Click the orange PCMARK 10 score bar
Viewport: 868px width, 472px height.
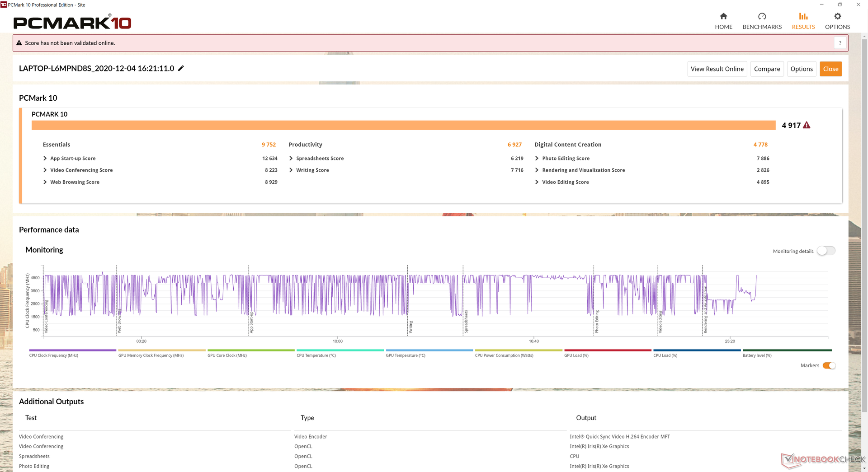pos(403,125)
